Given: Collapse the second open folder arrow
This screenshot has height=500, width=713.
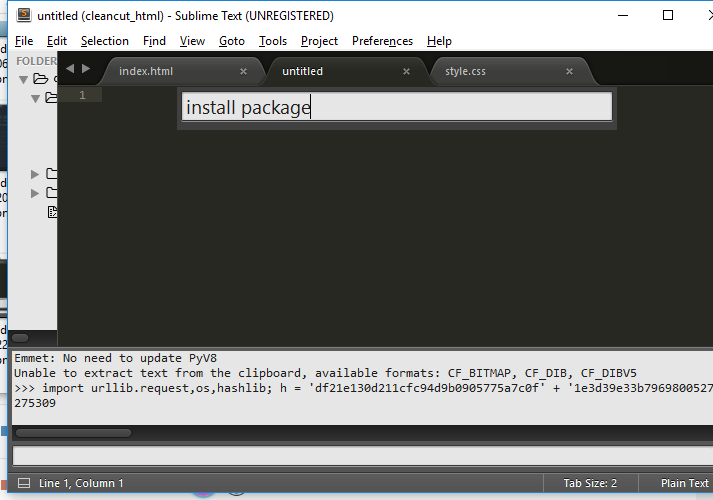Looking at the screenshot, I should point(36,98).
